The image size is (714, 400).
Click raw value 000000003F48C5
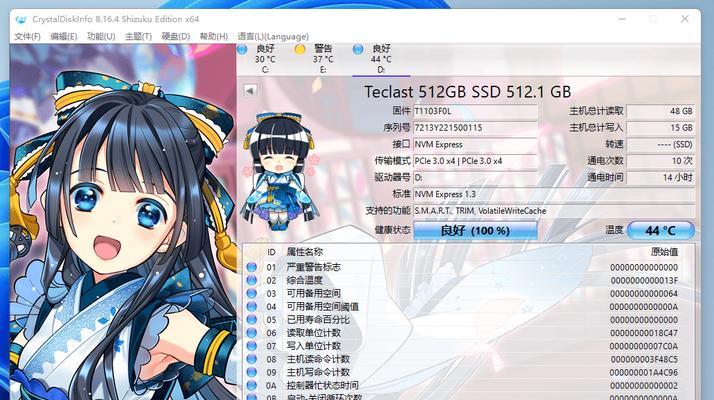[x=644, y=359]
